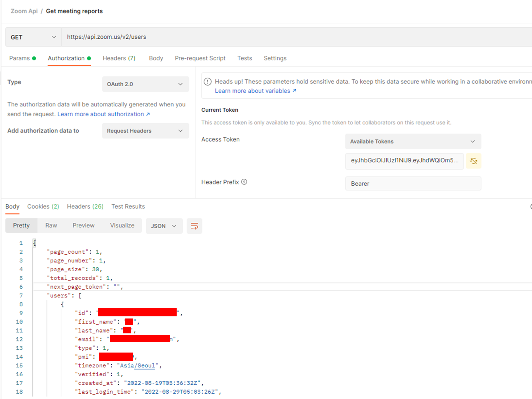Switch to Visualize response view
This screenshot has width=532, height=399.
[x=122, y=226]
